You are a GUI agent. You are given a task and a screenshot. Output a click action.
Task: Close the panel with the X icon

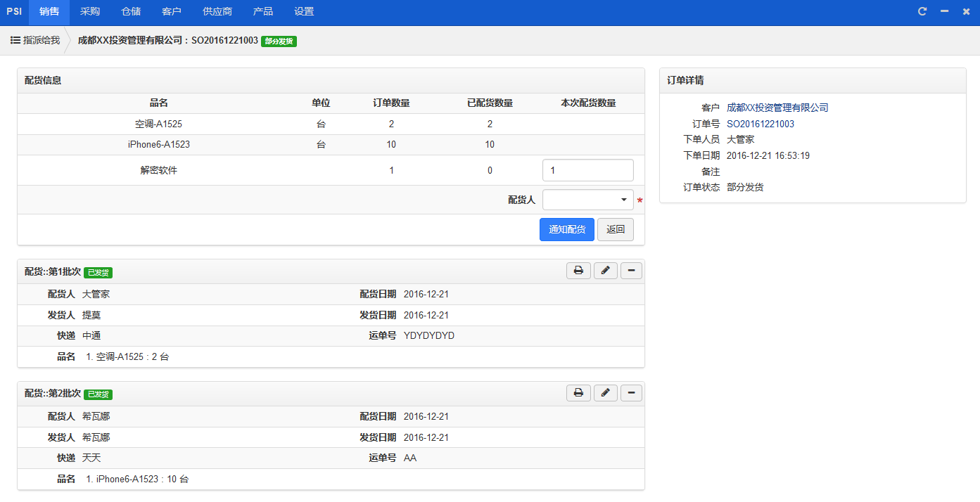[x=966, y=12]
